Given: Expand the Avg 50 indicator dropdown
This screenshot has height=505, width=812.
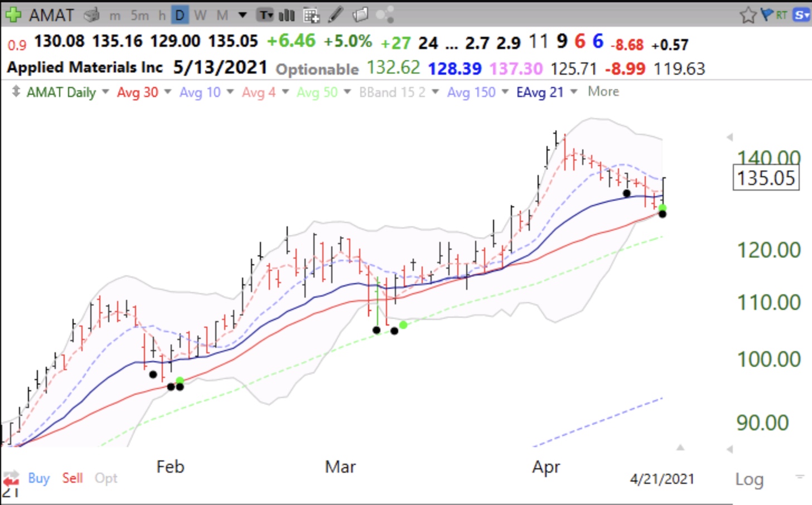Looking at the screenshot, I should [347, 91].
